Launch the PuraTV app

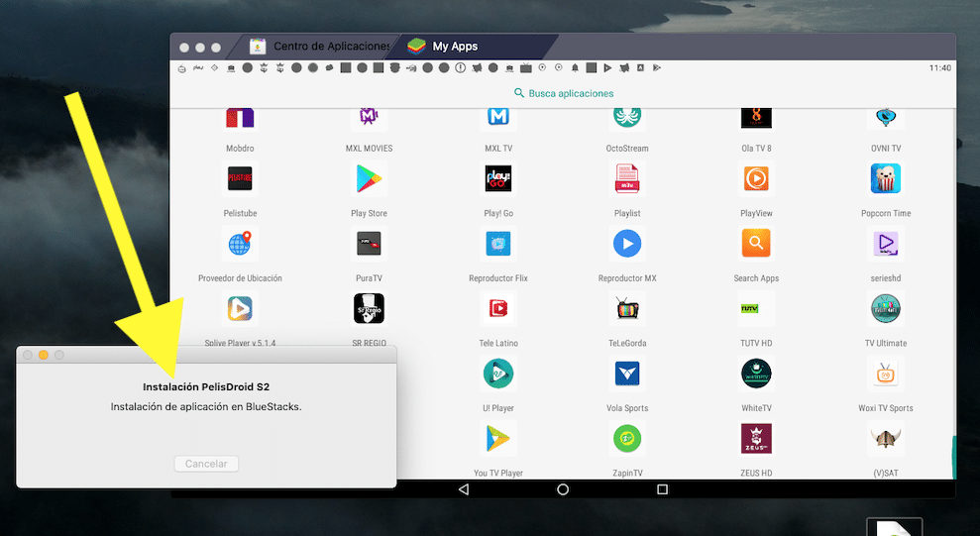[369, 244]
